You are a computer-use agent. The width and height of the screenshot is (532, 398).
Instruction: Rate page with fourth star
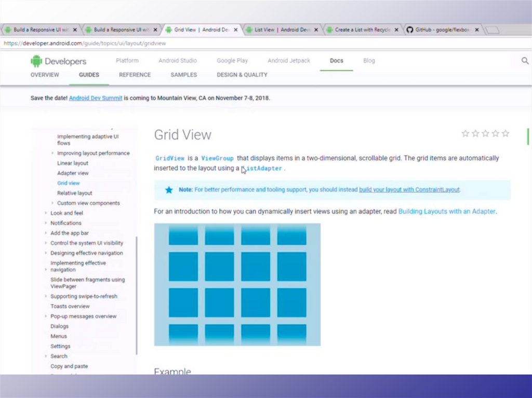(x=495, y=133)
